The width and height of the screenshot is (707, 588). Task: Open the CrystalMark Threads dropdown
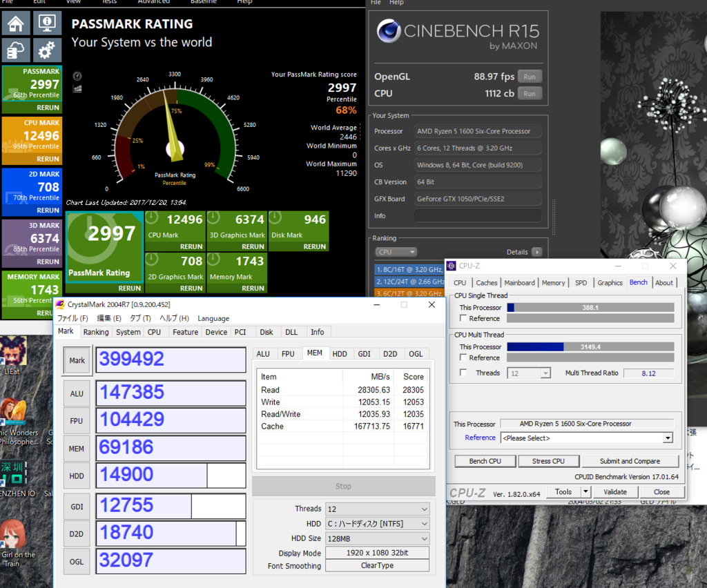coord(378,509)
